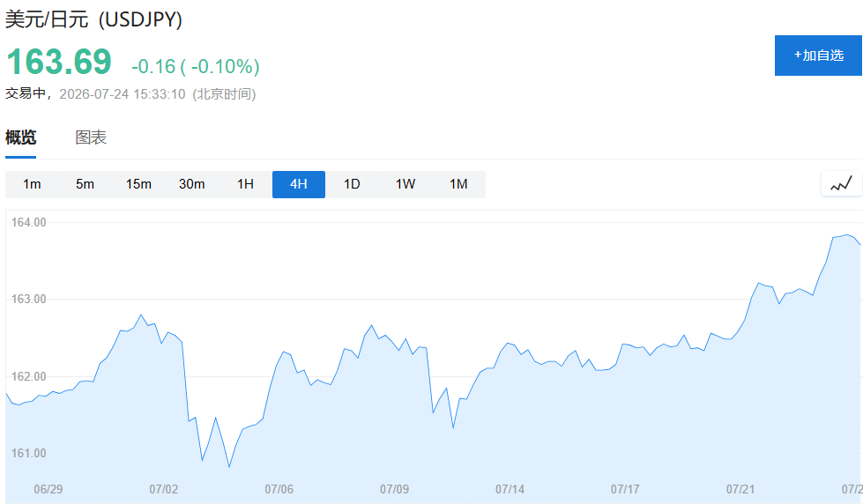863x504 pixels.
Task: Click the 162.00 y-axis label
Action: [28, 376]
